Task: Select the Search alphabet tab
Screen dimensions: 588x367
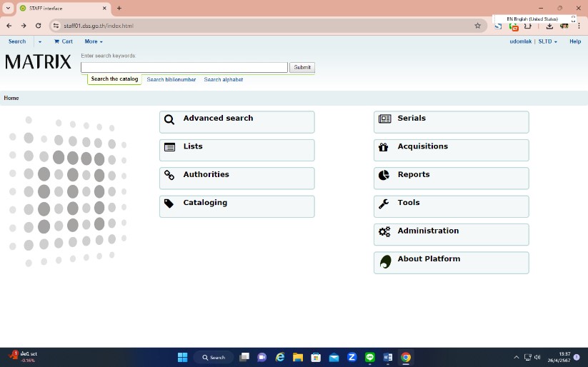Action: click(x=223, y=80)
